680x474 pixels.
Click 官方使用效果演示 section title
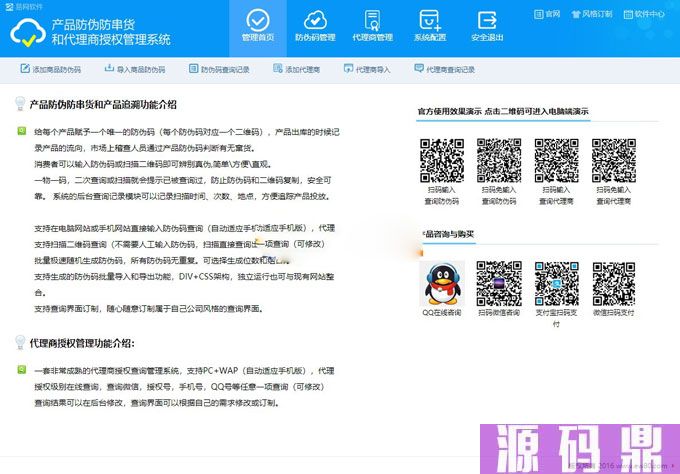pos(503,111)
